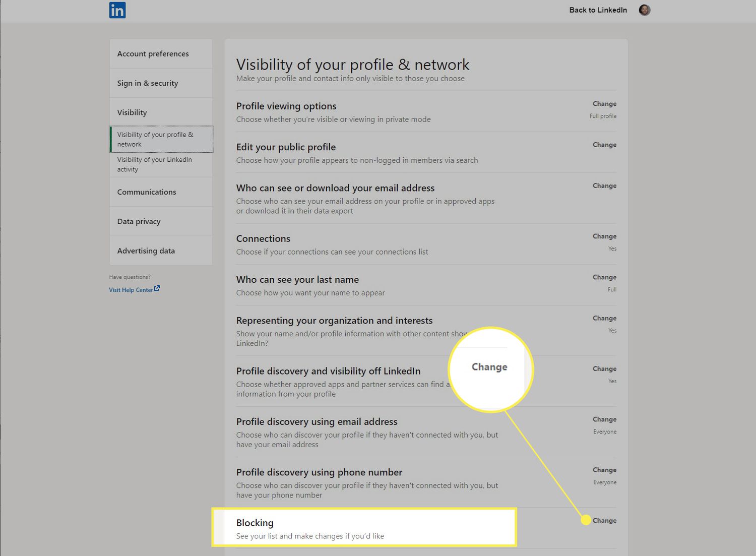Open Account preferences section
Image resolution: width=756 pixels, height=556 pixels.
[x=161, y=53]
